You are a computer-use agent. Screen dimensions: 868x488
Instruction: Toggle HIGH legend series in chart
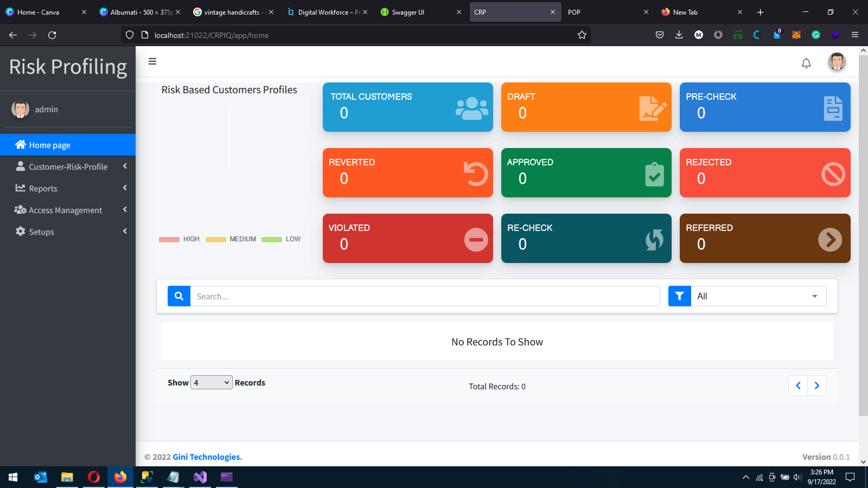coord(179,239)
